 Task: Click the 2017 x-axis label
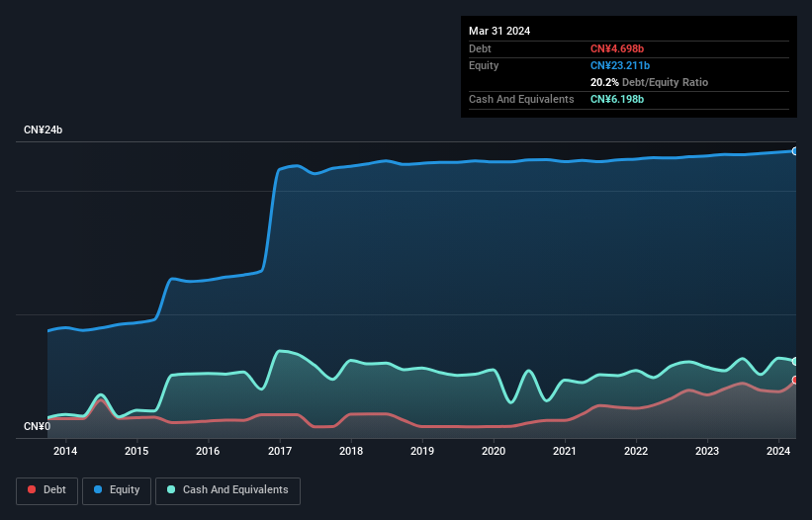pos(280,451)
